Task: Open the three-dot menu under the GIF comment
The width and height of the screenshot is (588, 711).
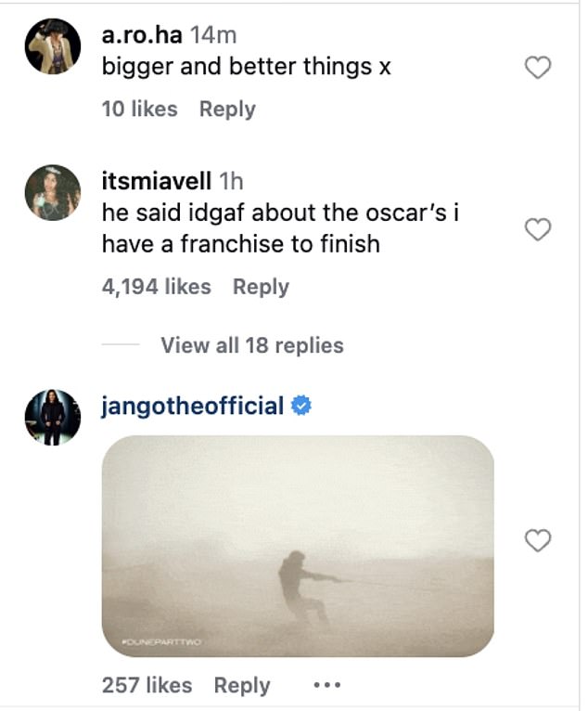Action: (x=328, y=686)
